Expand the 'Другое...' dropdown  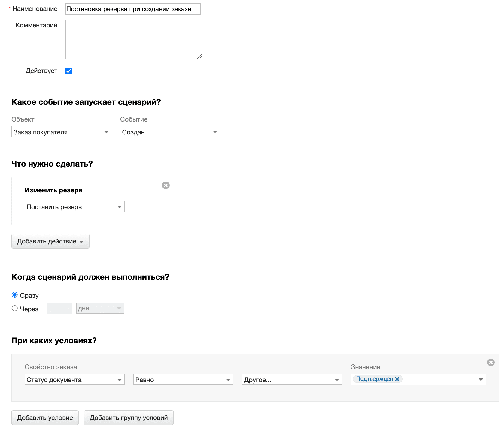[292, 380]
